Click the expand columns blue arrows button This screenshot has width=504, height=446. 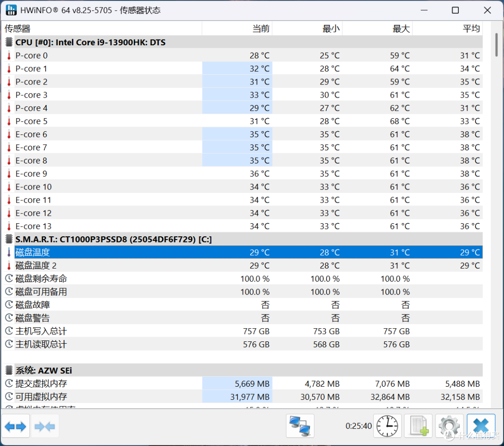click(15, 426)
